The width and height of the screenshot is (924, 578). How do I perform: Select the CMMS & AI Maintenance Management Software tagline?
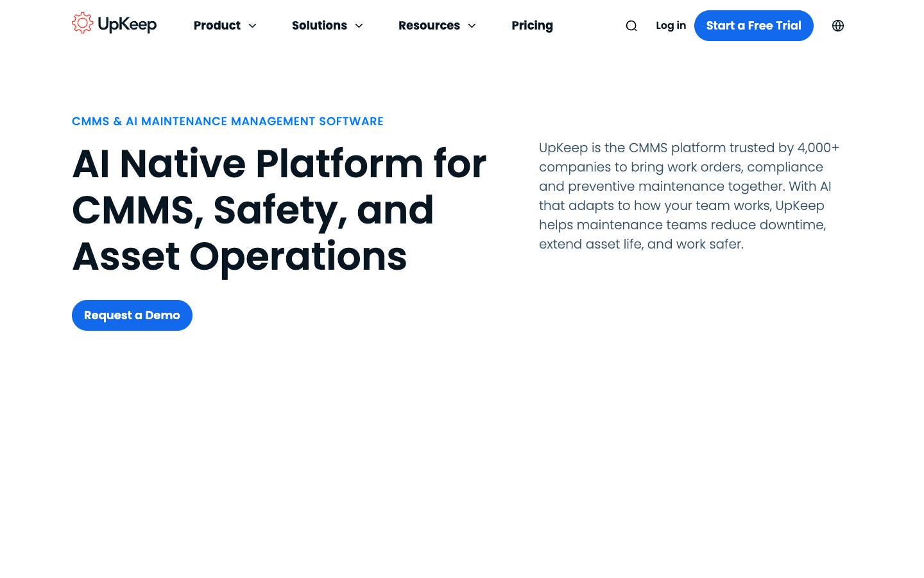tap(228, 121)
